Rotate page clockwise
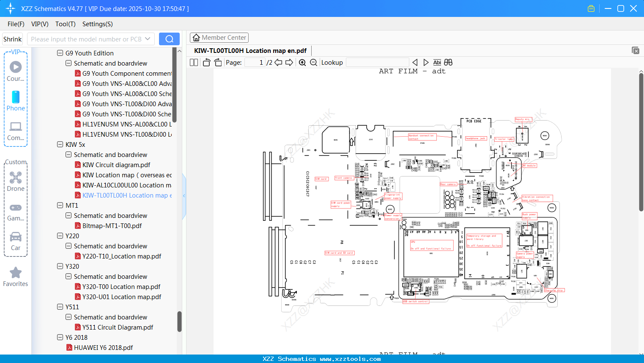The image size is (644, 363). click(x=218, y=63)
